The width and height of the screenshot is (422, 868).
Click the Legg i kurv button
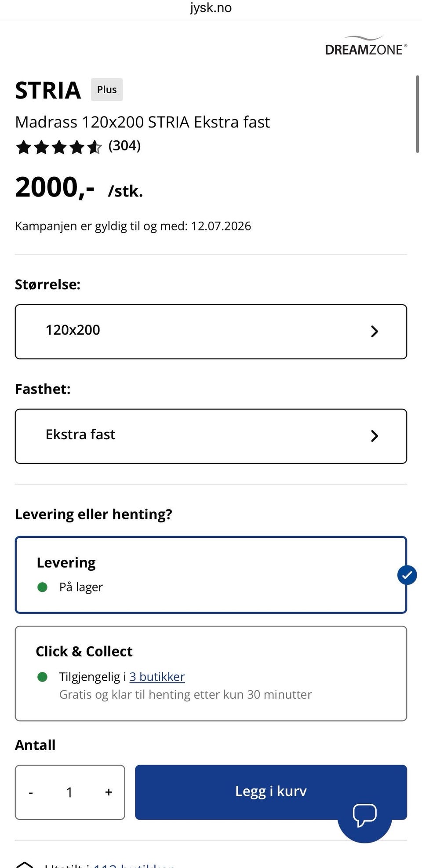pos(271,792)
